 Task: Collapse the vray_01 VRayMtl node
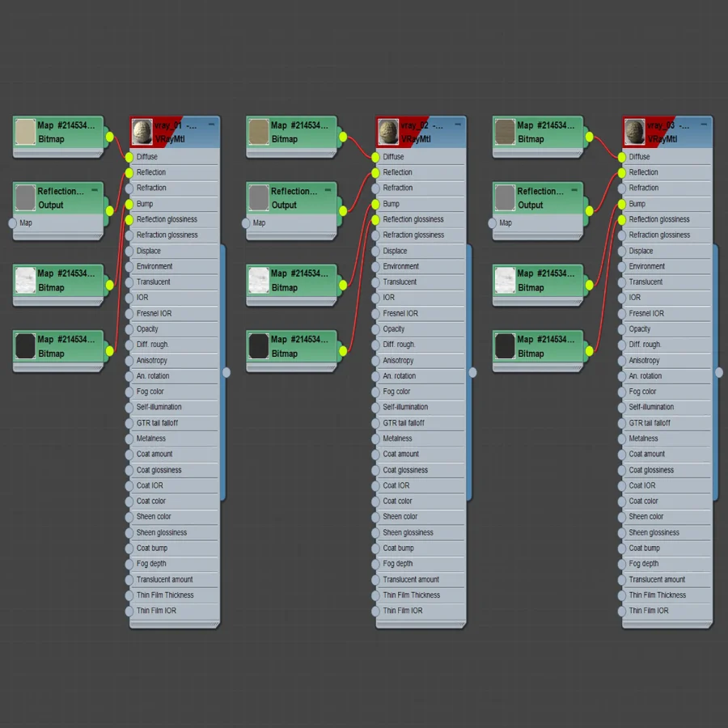(x=211, y=125)
